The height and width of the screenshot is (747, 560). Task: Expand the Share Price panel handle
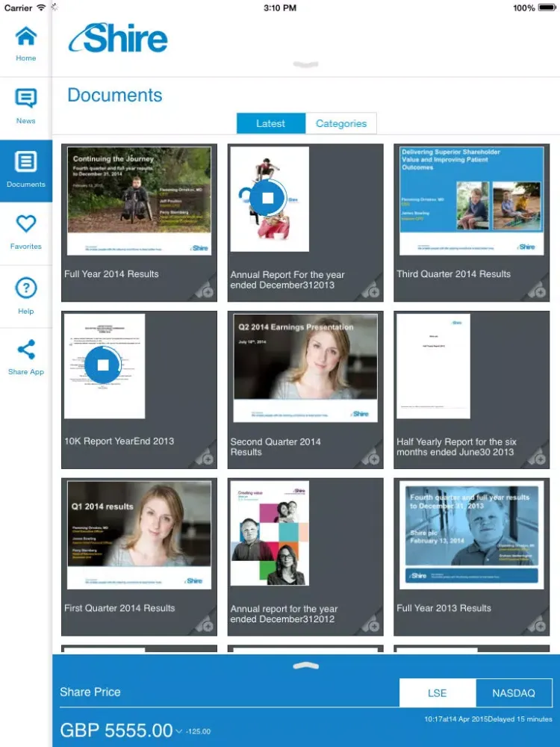(305, 666)
